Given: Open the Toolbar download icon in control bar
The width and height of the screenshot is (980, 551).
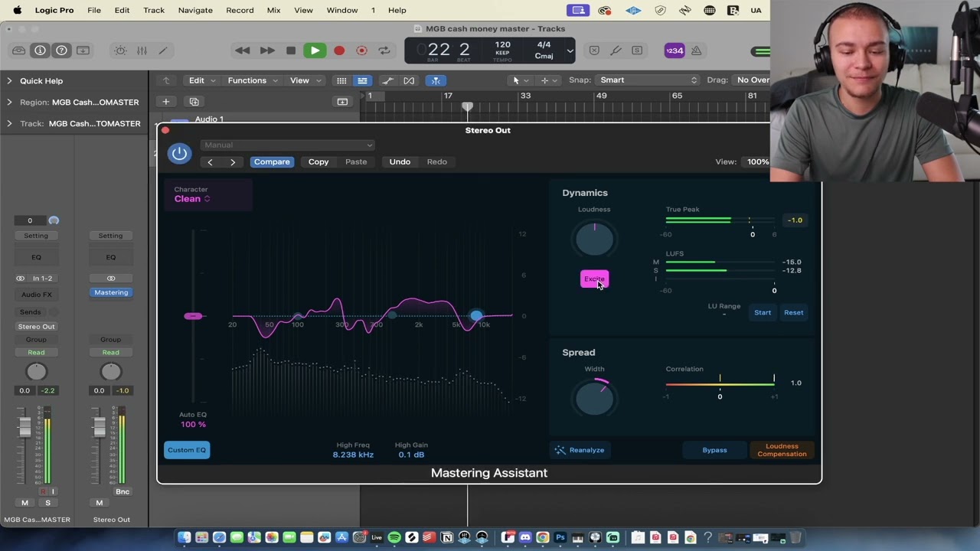Looking at the screenshot, I should [83, 51].
